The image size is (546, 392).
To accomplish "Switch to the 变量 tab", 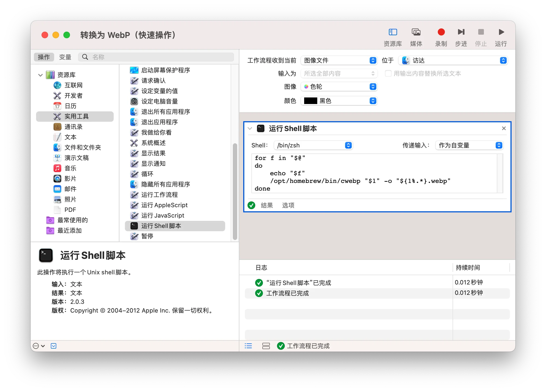I will 65,57.
